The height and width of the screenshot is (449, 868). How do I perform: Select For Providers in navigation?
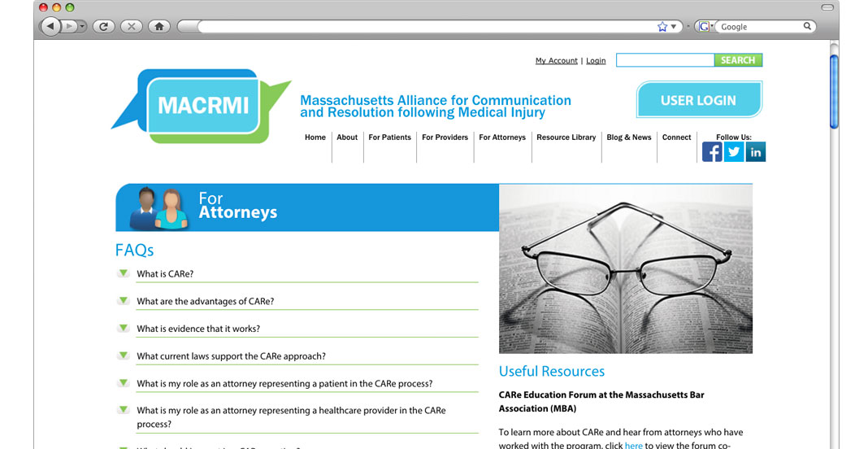point(445,137)
